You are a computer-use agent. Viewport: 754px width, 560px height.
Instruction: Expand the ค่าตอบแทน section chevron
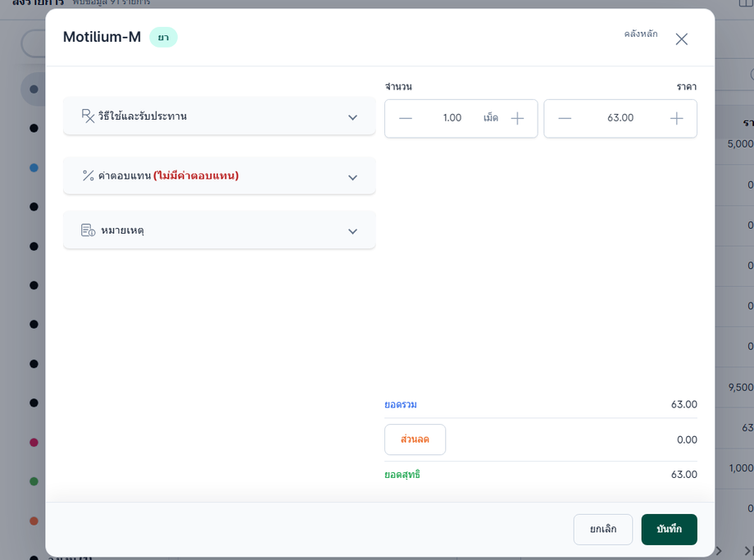point(352,178)
